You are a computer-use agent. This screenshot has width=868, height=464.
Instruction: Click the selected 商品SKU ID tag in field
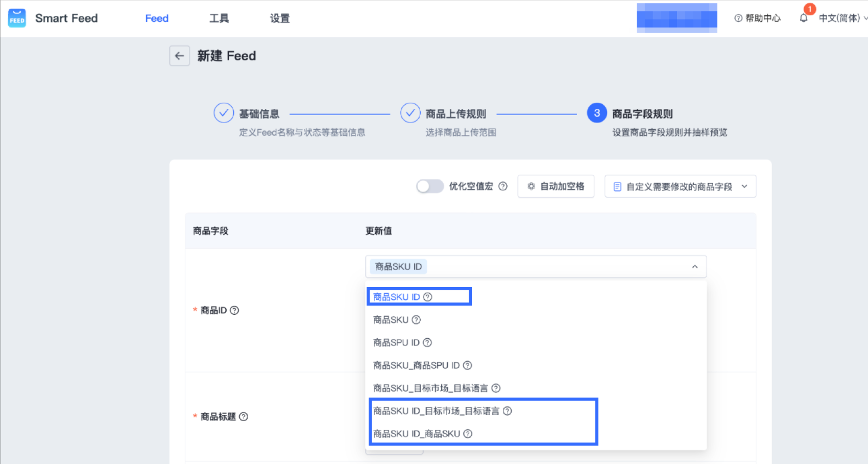(398, 267)
